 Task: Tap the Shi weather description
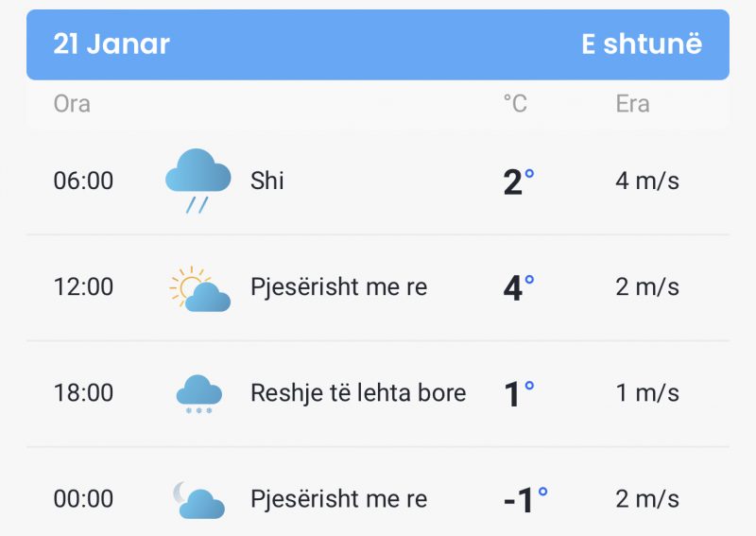coord(267,181)
